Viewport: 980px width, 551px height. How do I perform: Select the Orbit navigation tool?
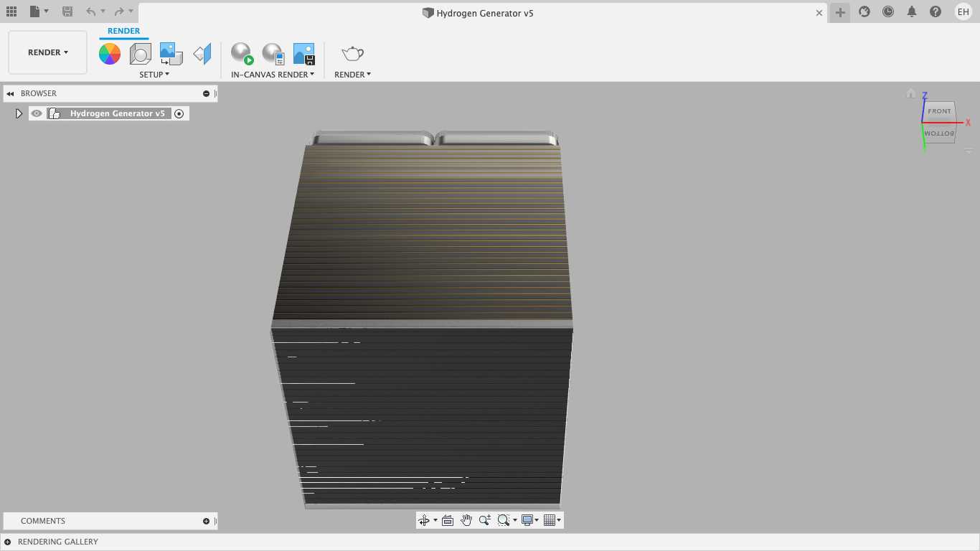423,520
